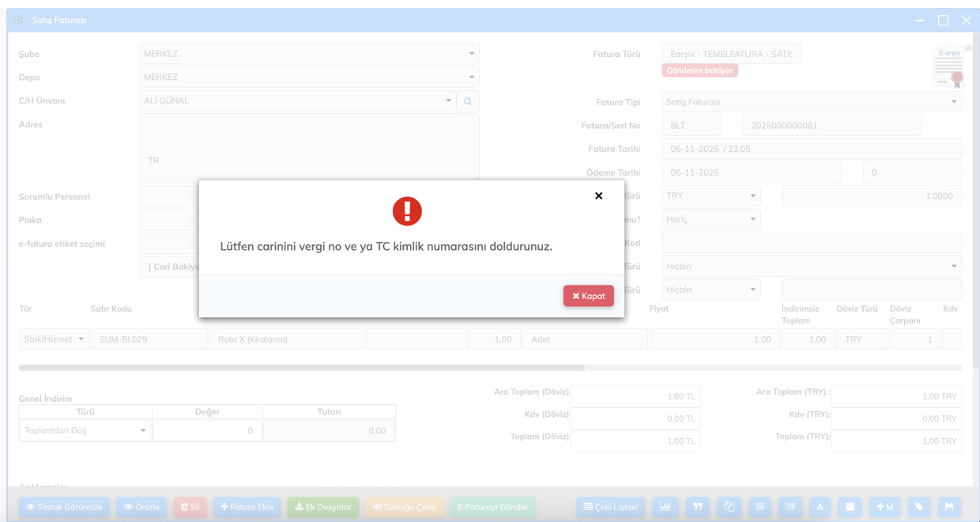Viewport: 980px width, 522px height.
Task: Click the E-Faturayı Gönder button
Action: pyautogui.click(x=493, y=507)
